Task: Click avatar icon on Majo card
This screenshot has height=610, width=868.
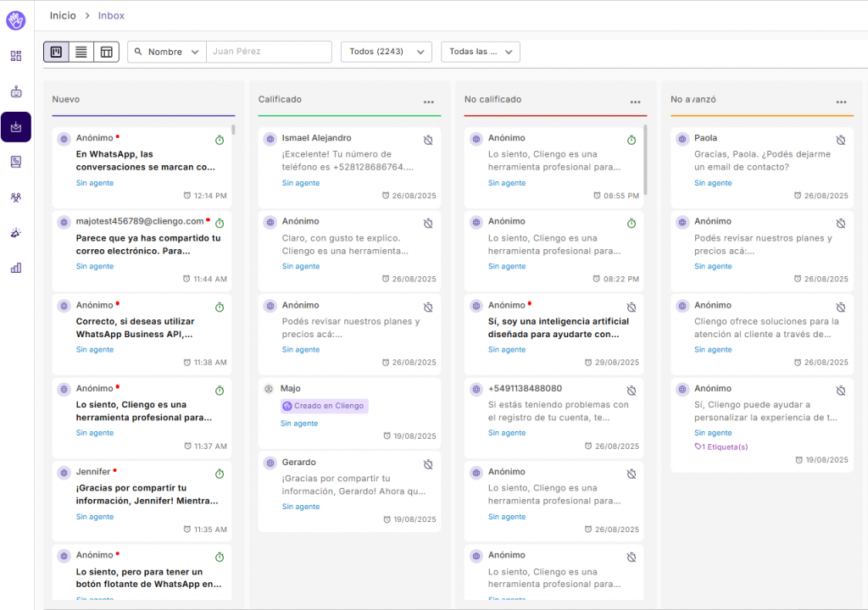Action: pos(269,389)
